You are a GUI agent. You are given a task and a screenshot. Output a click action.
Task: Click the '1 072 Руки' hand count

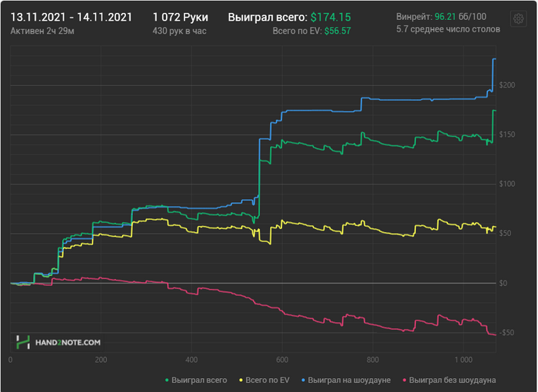point(181,17)
